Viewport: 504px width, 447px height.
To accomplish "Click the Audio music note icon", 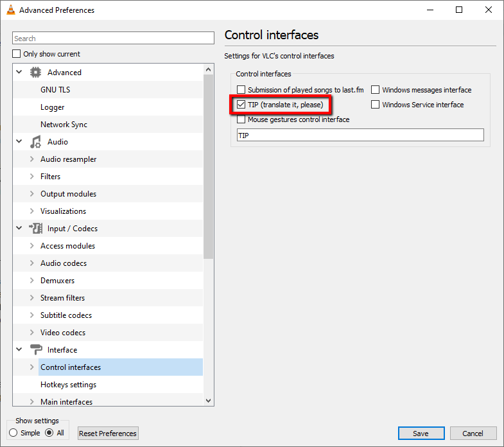I will coord(36,142).
